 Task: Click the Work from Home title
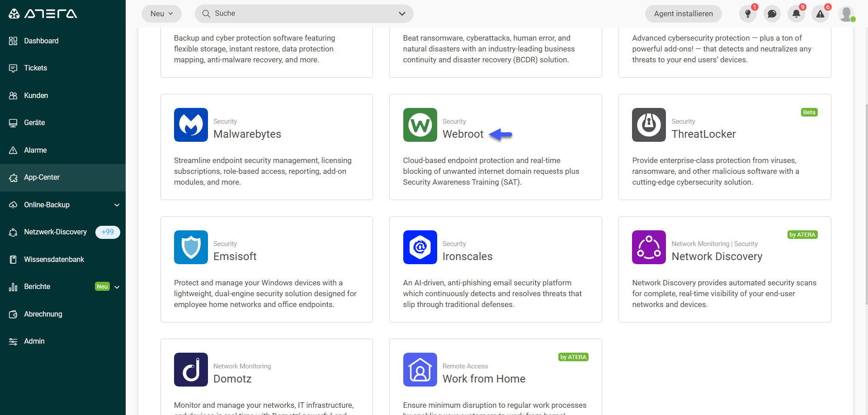coord(484,379)
